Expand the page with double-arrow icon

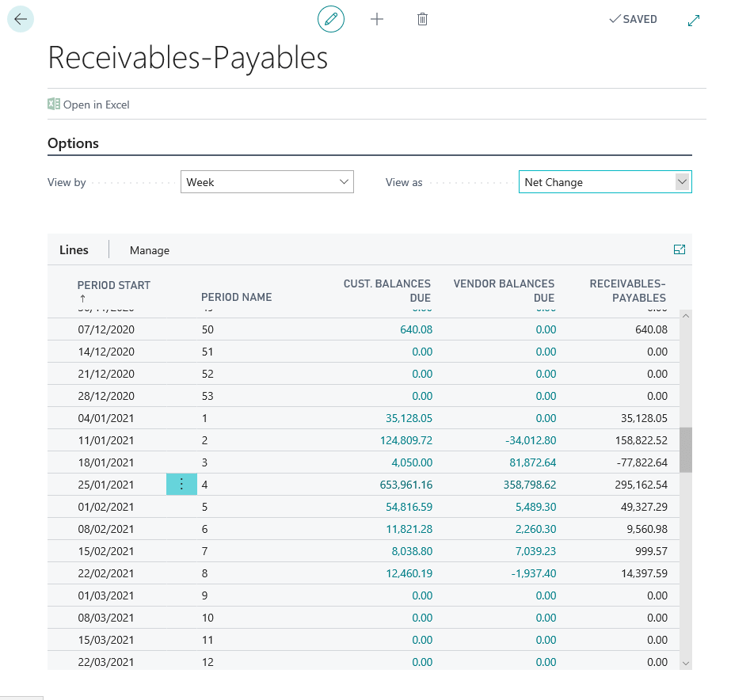pyautogui.click(x=694, y=21)
